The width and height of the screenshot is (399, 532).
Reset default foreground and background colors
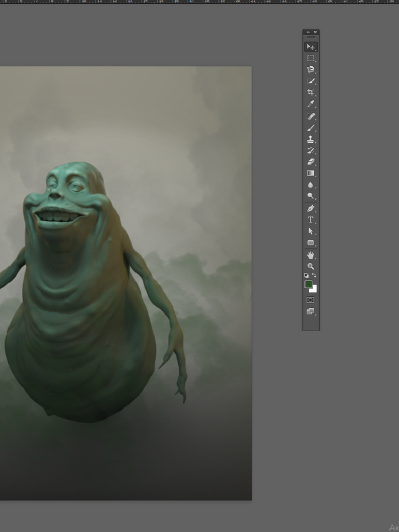click(306, 276)
